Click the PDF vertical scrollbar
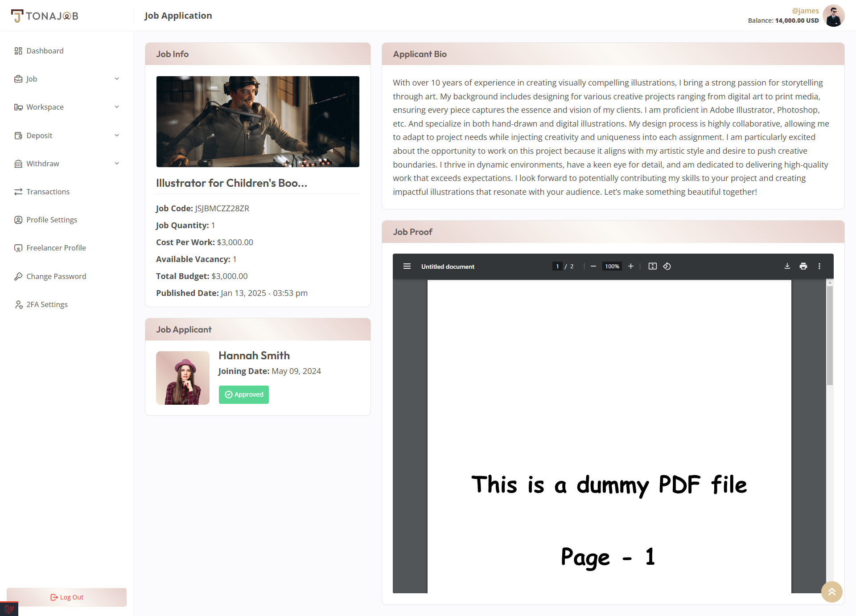 (x=830, y=335)
